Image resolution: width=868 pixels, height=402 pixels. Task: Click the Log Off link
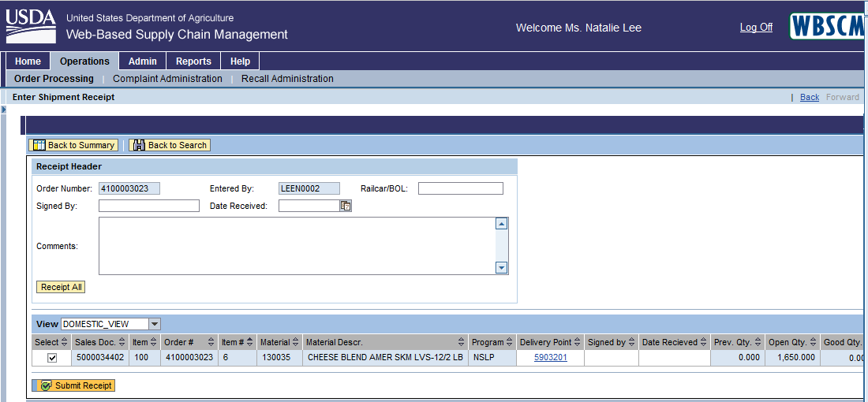pos(756,28)
